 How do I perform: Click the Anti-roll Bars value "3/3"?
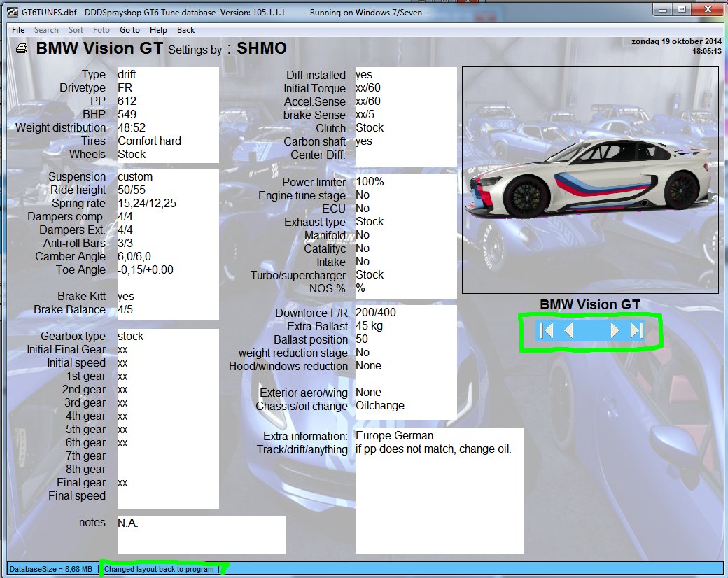tap(125, 244)
